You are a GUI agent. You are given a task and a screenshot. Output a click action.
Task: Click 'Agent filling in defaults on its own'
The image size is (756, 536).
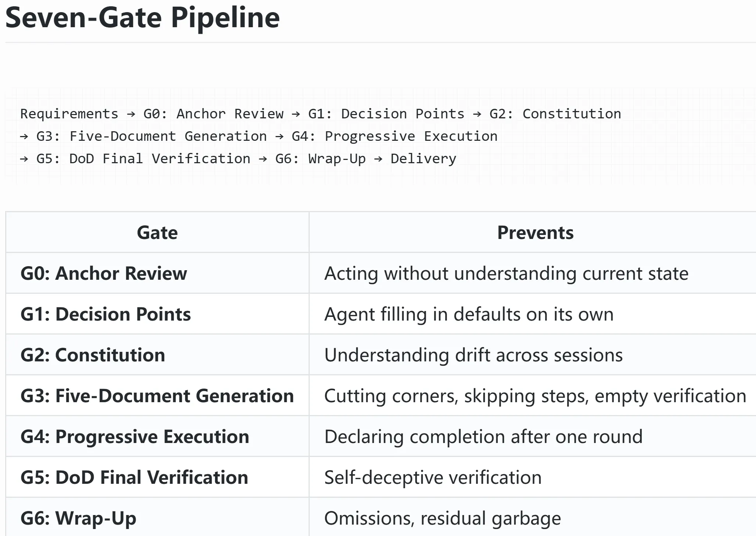(469, 314)
